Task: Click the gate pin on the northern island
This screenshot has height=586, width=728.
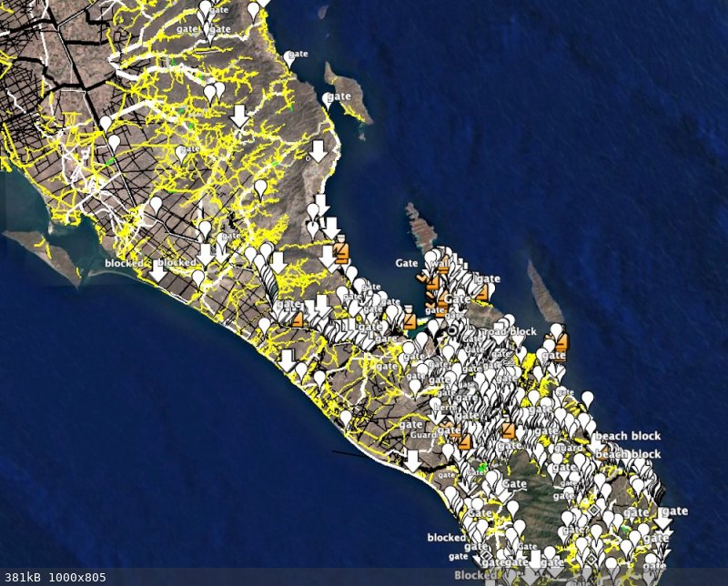Action: (327, 99)
